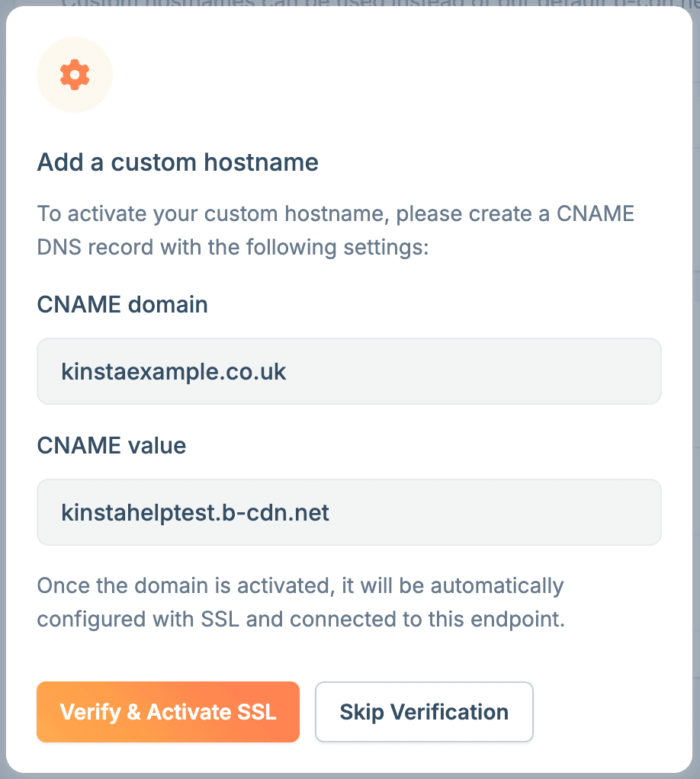
Task: Choose to skip hostname verification
Action: 424,712
